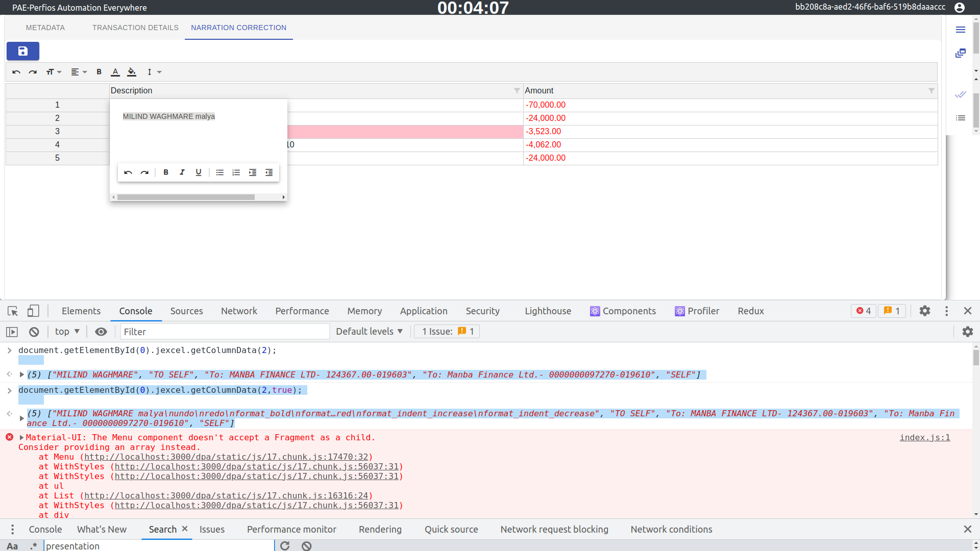
Task: Click the Save icon above the toolbar
Action: pyautogui.click(x=23, y=51)
